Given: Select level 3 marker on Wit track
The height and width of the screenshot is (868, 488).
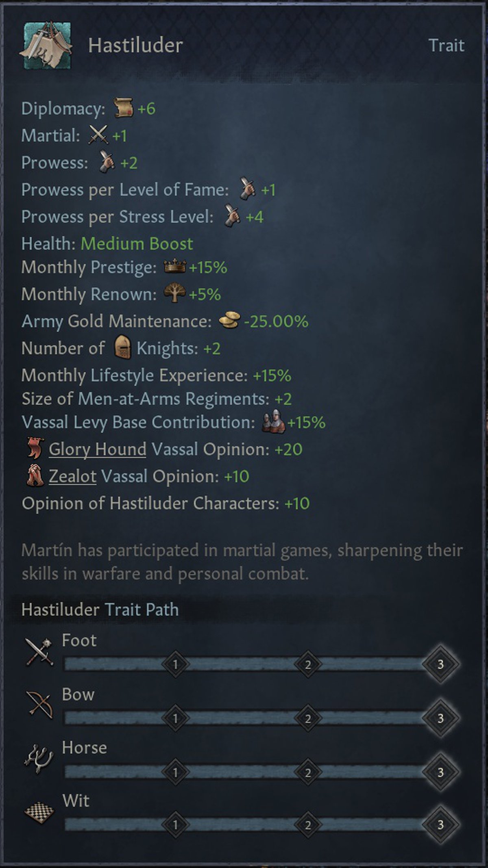Looking at the screenshot, I should click(x=440, y=825).
